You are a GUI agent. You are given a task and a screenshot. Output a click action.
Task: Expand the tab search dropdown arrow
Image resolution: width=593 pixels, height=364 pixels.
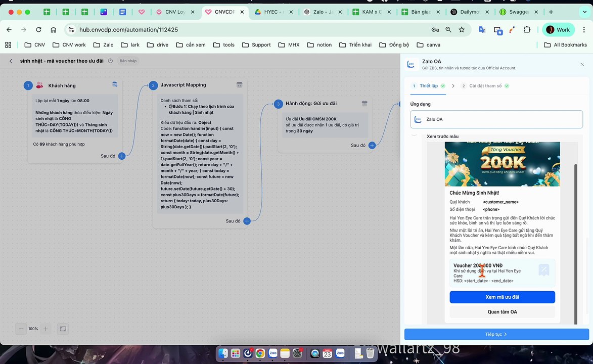click(585, 12)
